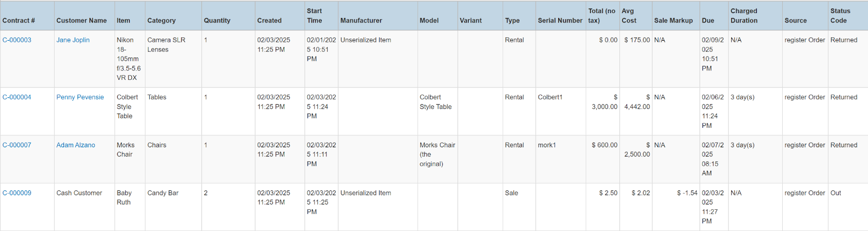The width and height of the screenshot is (868, 231).
Task: Click the Source column header
Action: pyautogui.click(x=795, y=21)
